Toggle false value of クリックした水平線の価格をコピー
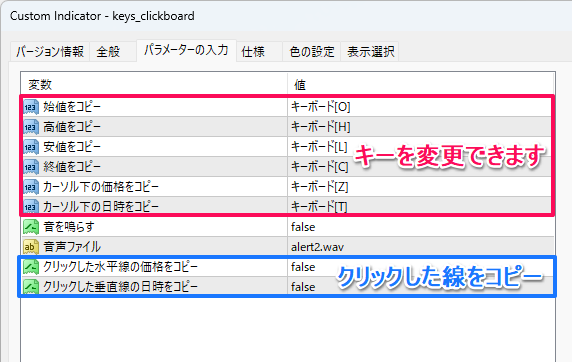 coord(420,267)
